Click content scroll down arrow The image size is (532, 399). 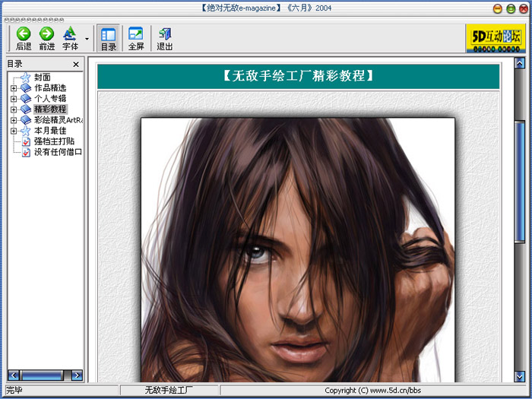(519, 376)
